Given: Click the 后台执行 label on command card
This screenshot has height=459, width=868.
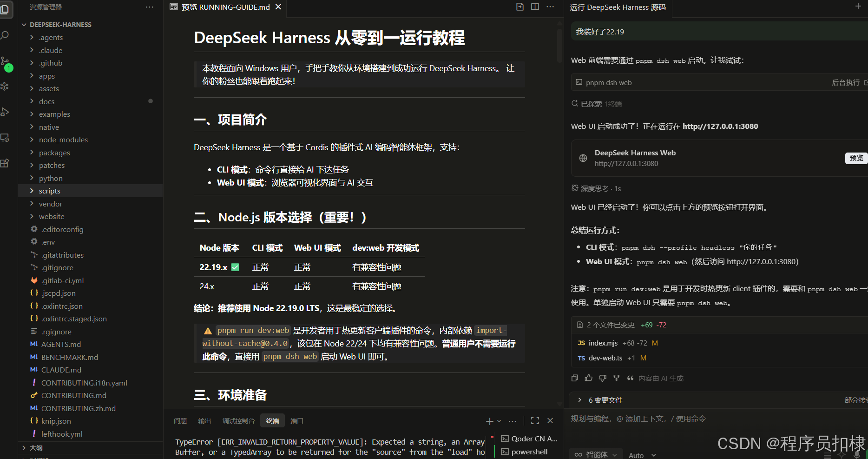Looking at the screenshot, I should click(845, 82).
